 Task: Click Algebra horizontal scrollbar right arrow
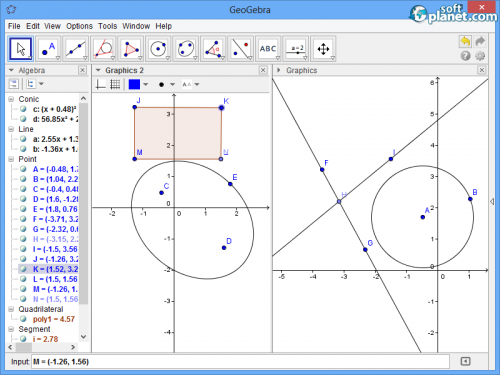coord(73,347)
